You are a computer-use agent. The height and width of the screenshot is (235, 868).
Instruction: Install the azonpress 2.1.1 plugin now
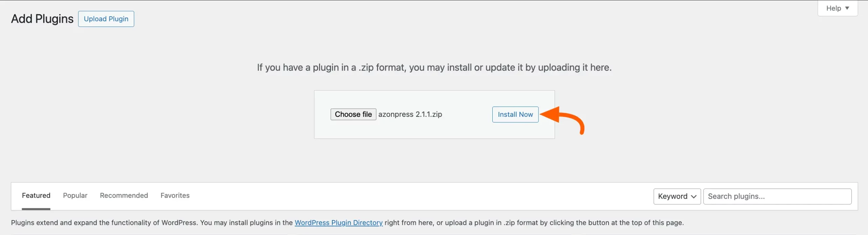coord(515,114)
